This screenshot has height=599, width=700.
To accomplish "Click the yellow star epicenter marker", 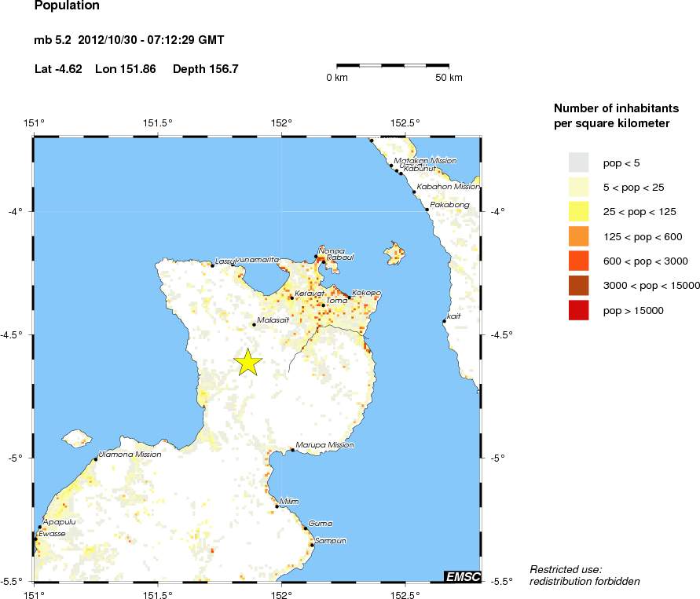I will pyautogui.click(x=247, y=362).
